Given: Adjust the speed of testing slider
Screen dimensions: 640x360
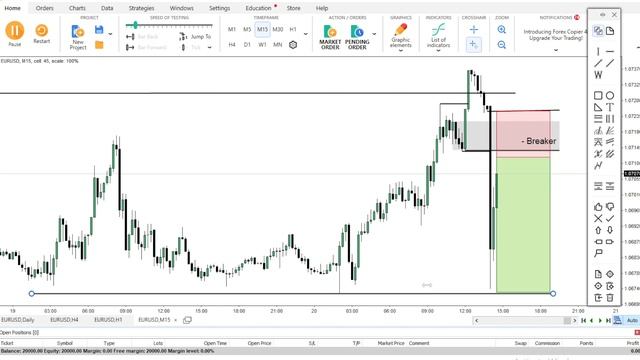Looking at the screenshot, I should [169, 26].
